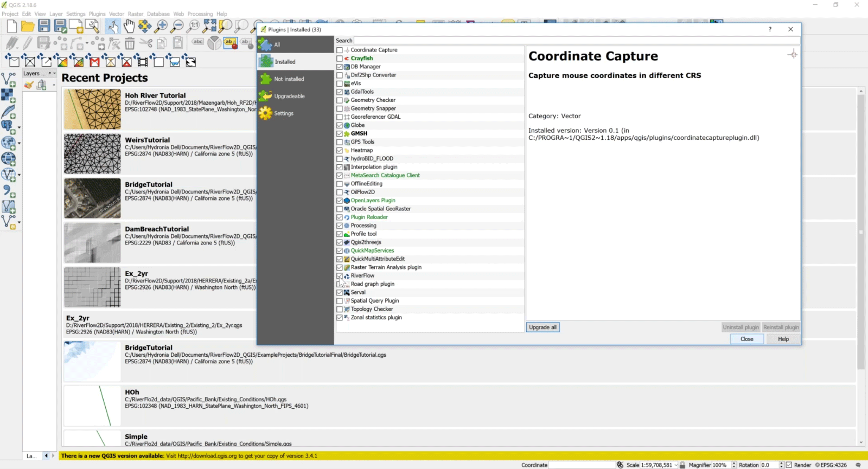Click the mouse coordinate toggle icon in status bar

pos(620,465)
